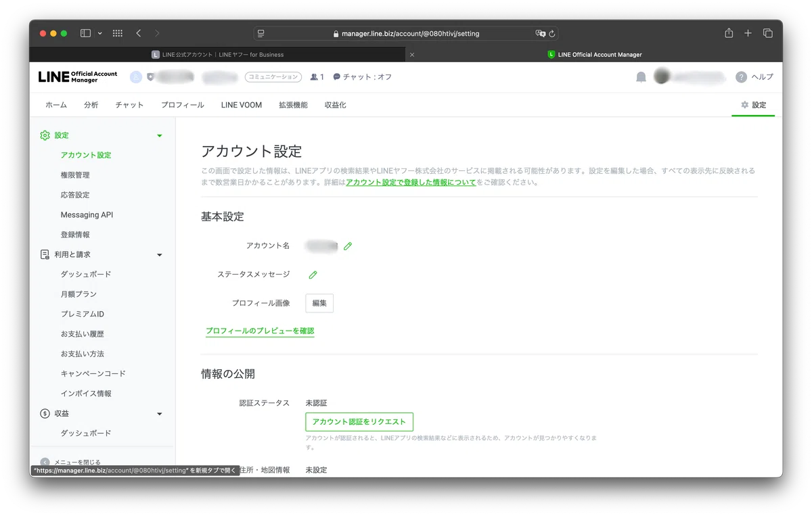
Task: Open ダッシュボード under 収益
Action: click(86, 433)
